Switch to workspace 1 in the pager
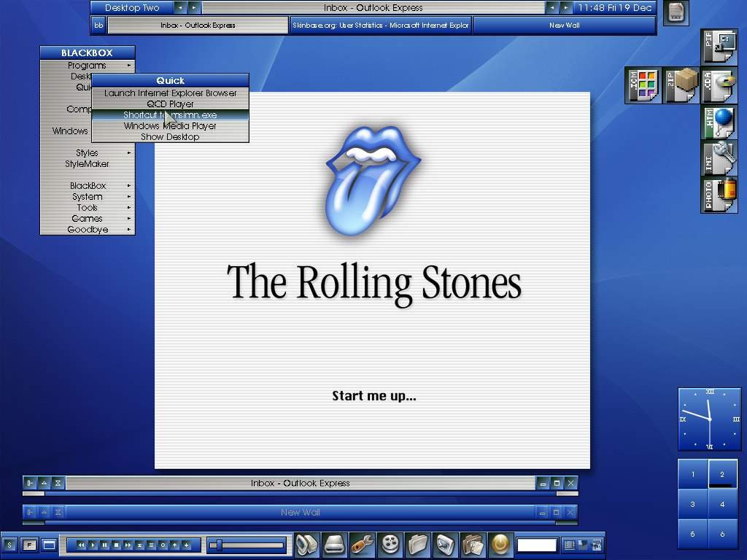Screen dimensions: 747x560 [x=693, y=474]
